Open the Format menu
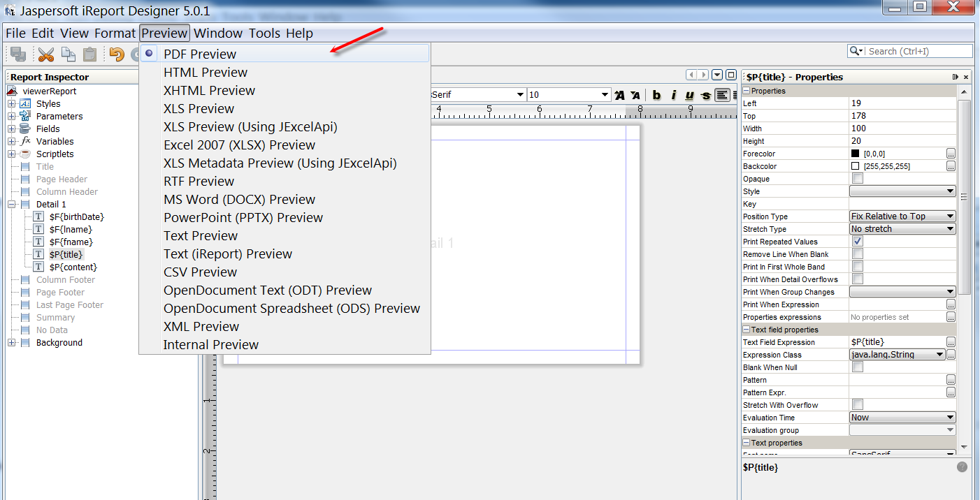Image resolution: width=980 pixels, height=500 pixels. [115, 33]
